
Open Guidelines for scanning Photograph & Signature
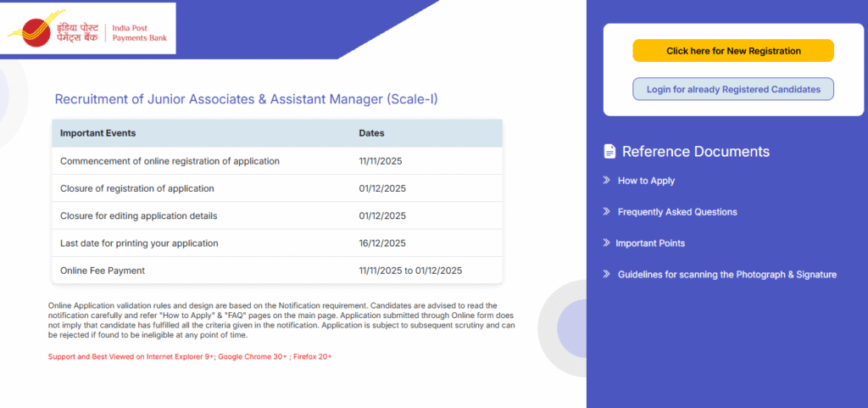point(726,275)
